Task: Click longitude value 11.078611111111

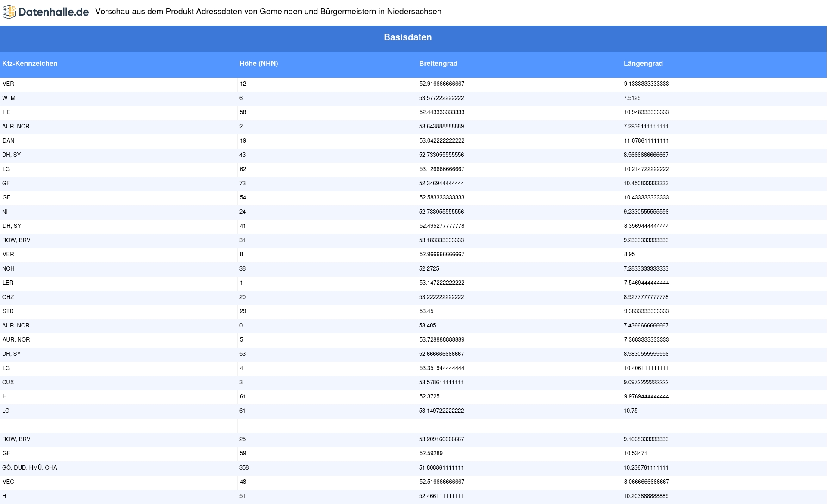Action: click(646, 141)
